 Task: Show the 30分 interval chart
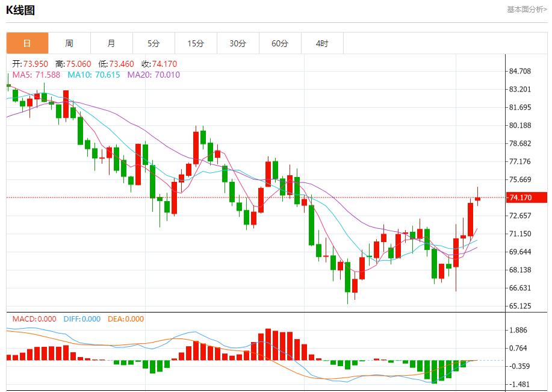(x=238, y=43)
